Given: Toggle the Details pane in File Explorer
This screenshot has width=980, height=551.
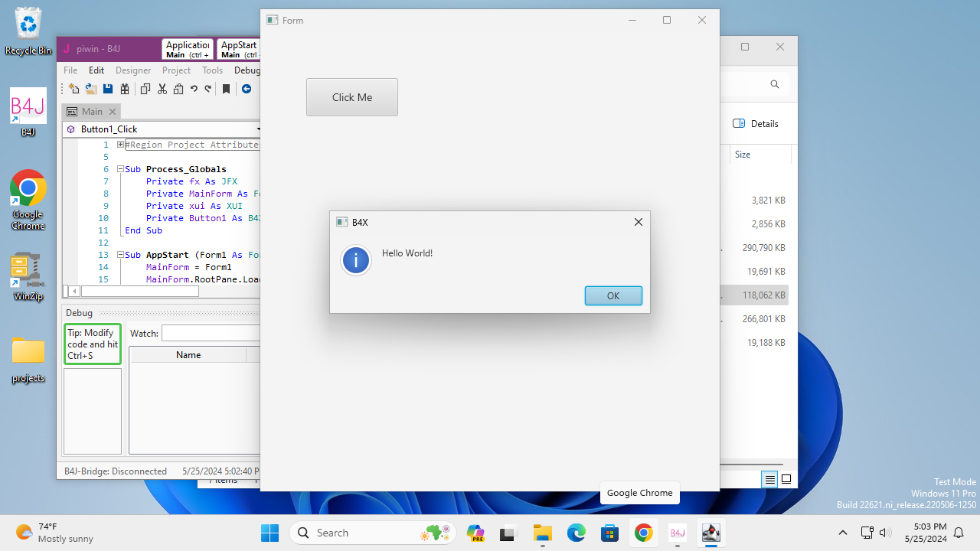Looking at the screenshot, I should click(x=756, y=124).
